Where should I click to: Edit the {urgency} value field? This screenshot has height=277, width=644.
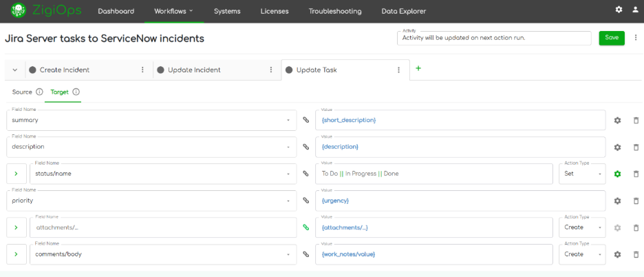tap(460, 201)
